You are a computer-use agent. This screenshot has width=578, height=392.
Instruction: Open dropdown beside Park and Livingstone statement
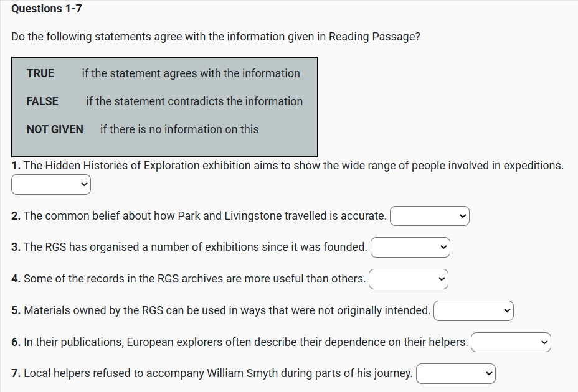click(x=429, y=216)
